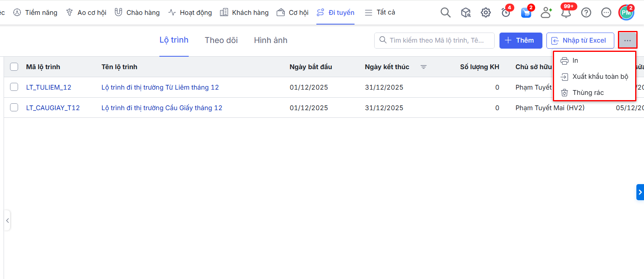Open the reminder clock icon

506,12
